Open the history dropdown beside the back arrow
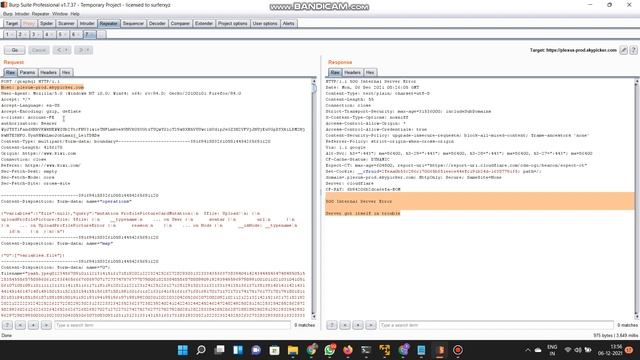Viewport: 640px width, 360px height. (x=67, y=50)
